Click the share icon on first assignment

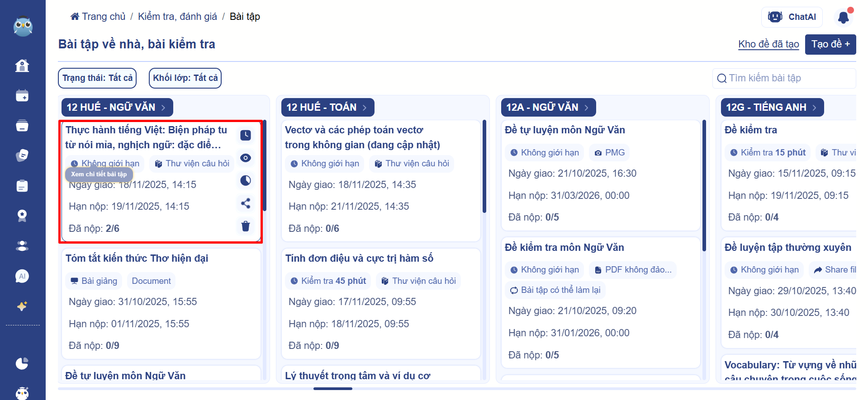(x=246, y=203)
